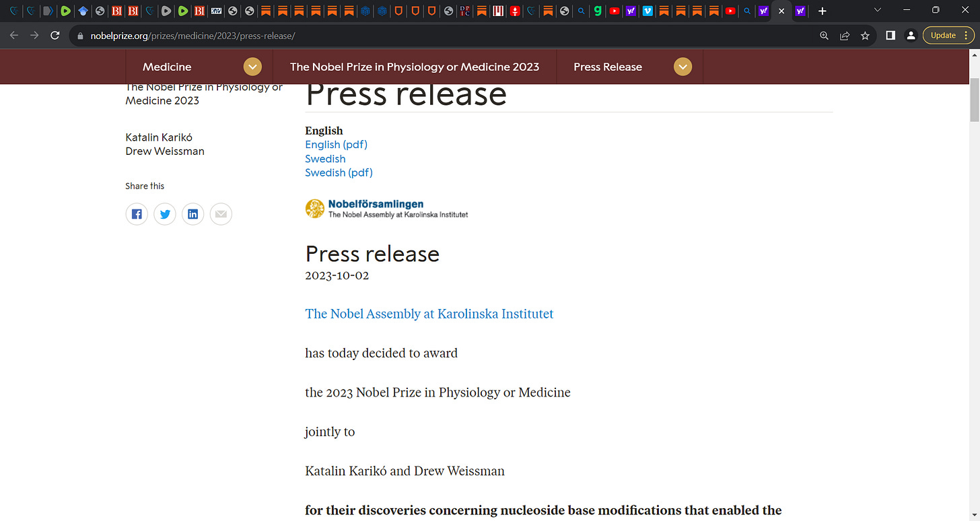View site information via the padlock icon
This screenshot has width=980, height=521.
(x=80, y=36)
